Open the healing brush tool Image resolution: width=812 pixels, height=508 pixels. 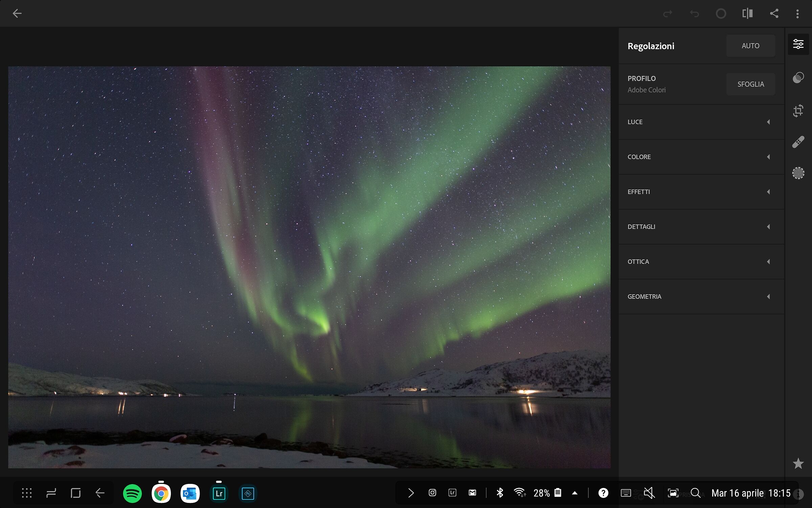click(x=798, y=142)
